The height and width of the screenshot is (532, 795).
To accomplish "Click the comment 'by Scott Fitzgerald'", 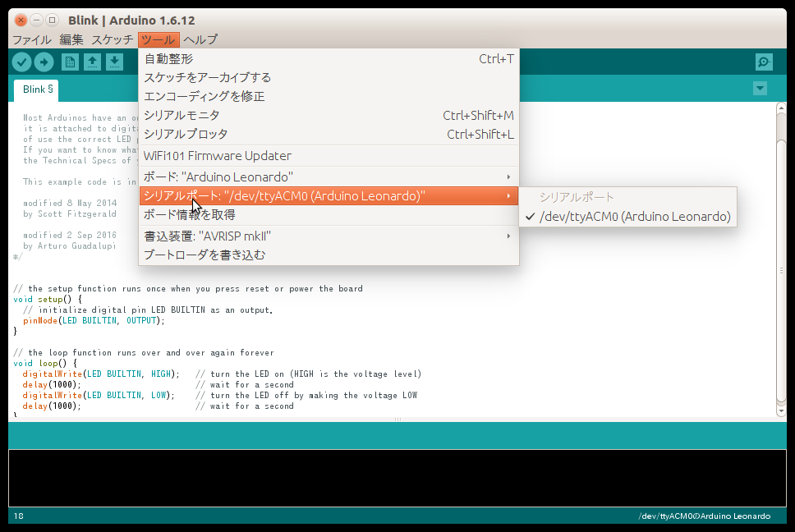I will (x=70, y=213).
